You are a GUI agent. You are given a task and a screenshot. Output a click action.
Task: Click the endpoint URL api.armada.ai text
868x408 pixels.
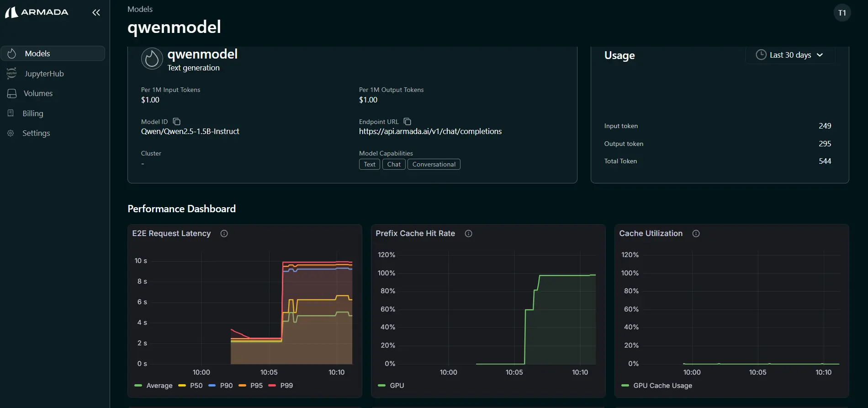pyautogui.click(x=430, y=131)
